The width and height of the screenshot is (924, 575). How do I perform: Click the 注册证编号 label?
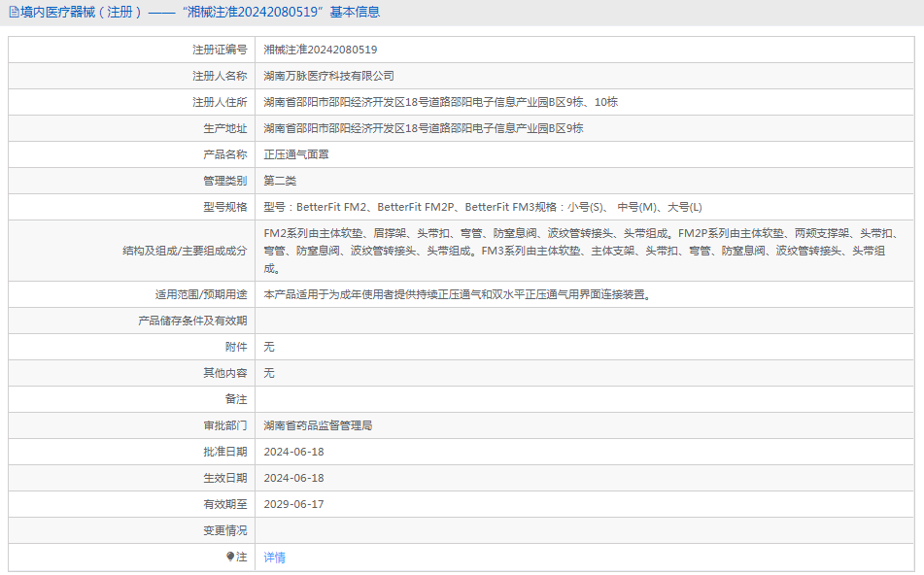(x=220, y=50)
